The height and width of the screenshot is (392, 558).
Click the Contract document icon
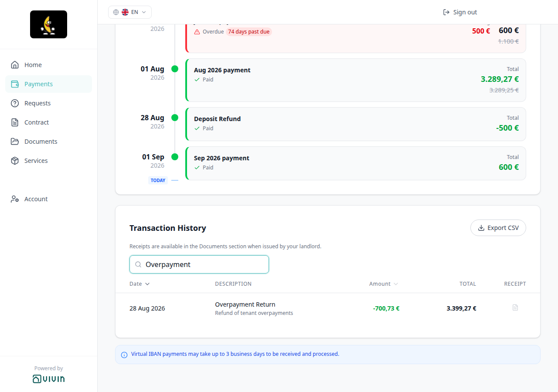15,122
